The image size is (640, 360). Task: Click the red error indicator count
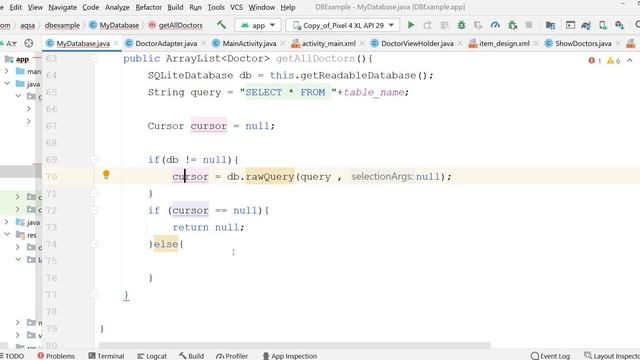click(595, 60)
